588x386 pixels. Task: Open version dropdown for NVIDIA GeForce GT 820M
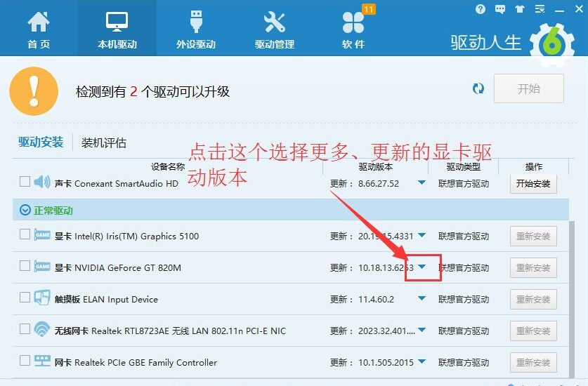[x=422, y=267]
